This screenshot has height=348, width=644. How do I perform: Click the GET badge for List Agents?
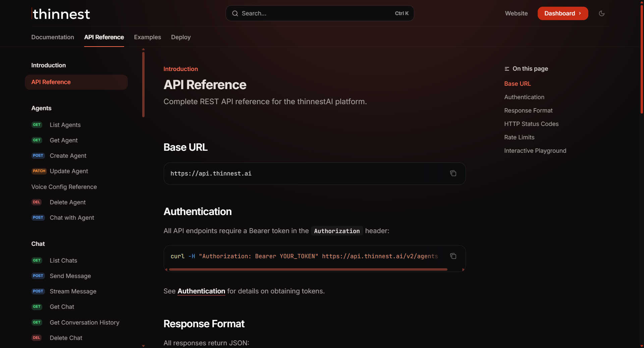click(x=37, y=125)
